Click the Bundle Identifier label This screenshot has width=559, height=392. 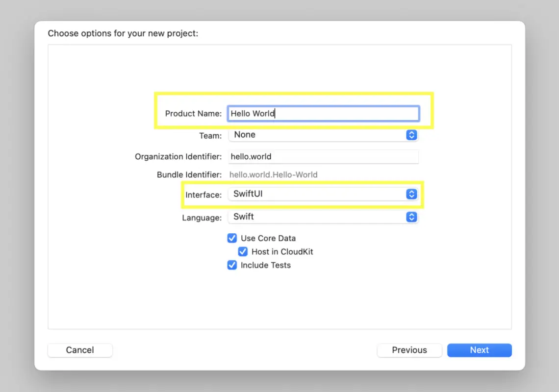(189, 174)
